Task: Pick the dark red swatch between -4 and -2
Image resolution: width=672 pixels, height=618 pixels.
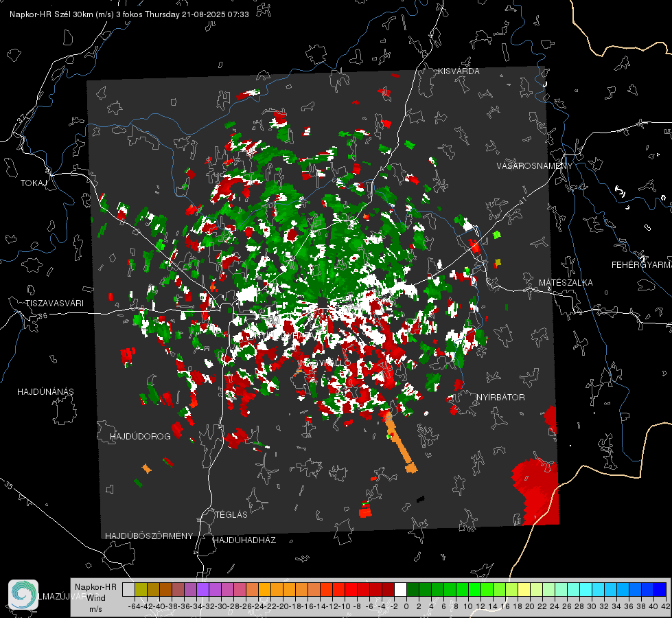Action: point(388,589)
